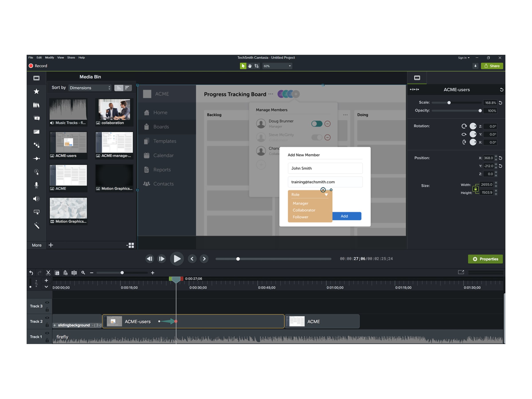Open the Audio Effects speaker tab

click(x=36, y=199)
